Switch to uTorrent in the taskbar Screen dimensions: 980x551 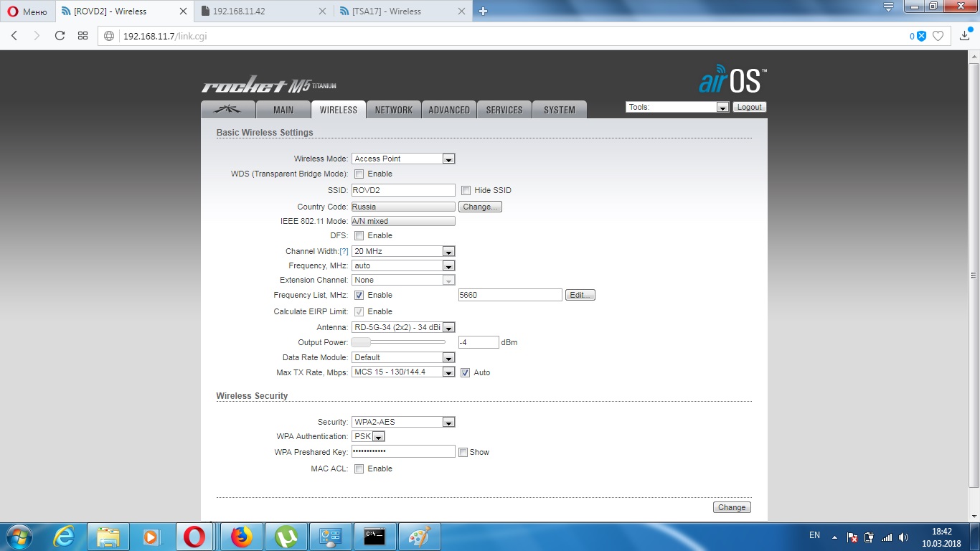[x=286, y=537]
